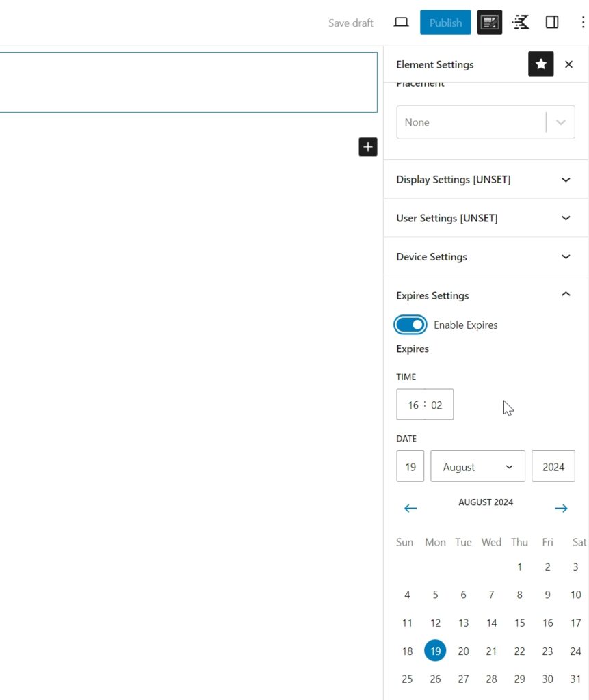Close the Element Settings panel
Image resolution: width=589 pixels, height=700 pixels.
coord(568,64)
